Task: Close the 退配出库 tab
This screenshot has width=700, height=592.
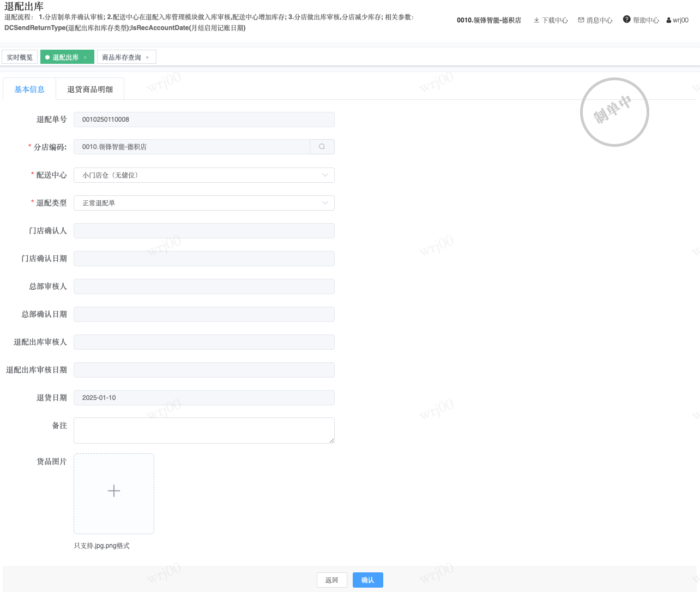Action: (x=85, y=57)
